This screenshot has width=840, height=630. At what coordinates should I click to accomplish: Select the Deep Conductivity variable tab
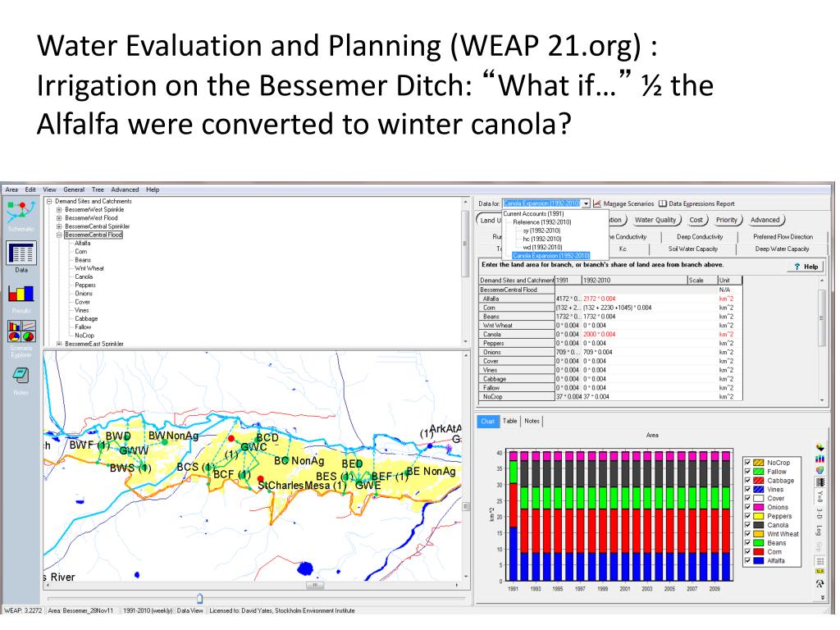pos(700,237)
